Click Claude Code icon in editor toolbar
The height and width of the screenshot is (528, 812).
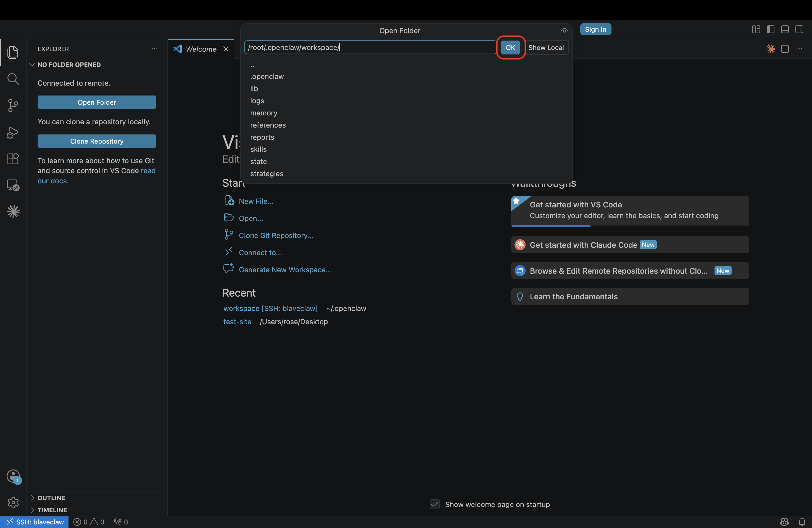point(770,49)
